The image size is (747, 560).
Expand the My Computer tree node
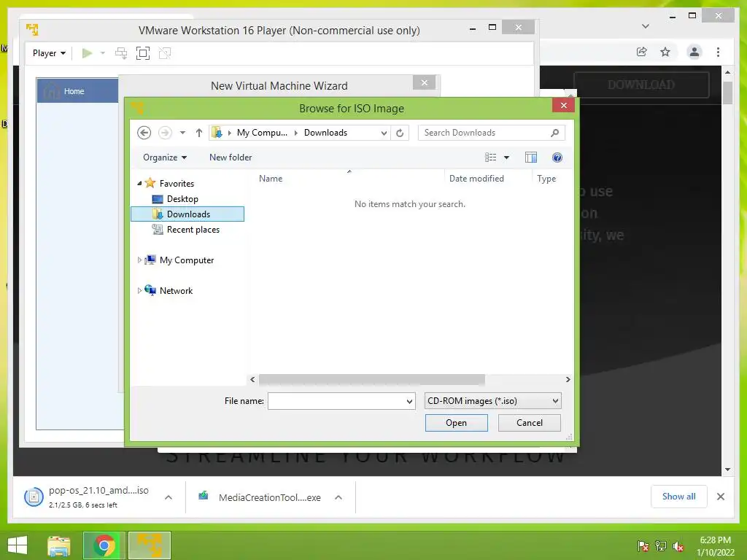click(x=139, y=260)
